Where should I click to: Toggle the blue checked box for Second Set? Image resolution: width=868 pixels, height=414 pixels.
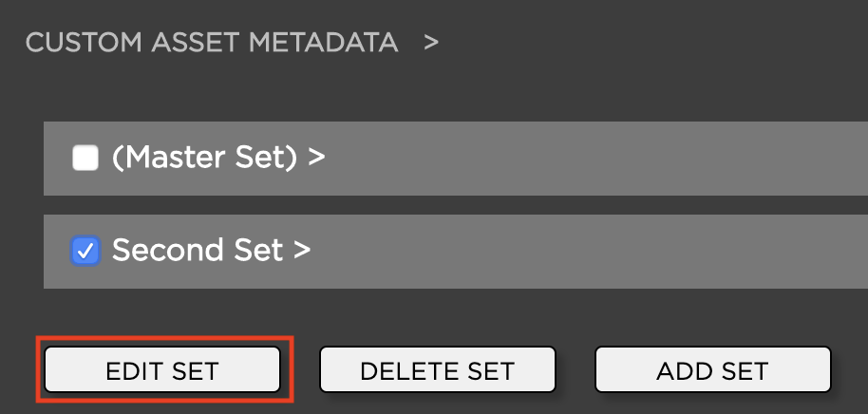pos(86,251)
